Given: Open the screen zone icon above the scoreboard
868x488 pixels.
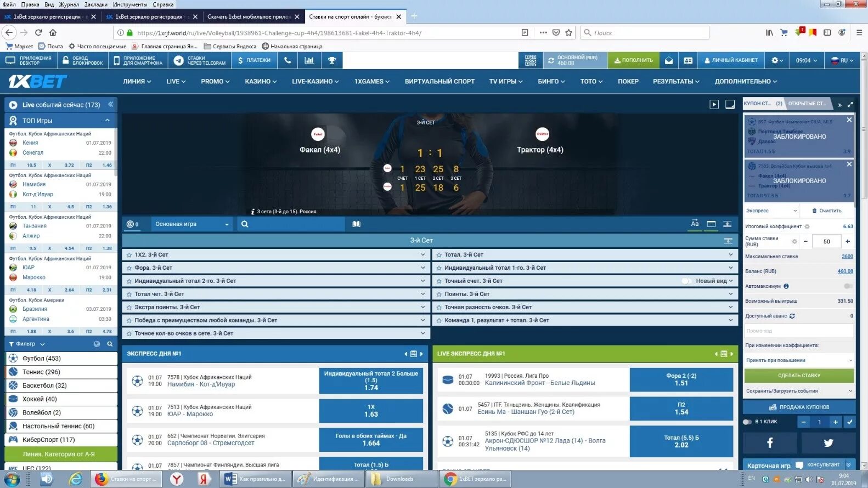Looking at the screenshot, I should (x=730, y=104).
